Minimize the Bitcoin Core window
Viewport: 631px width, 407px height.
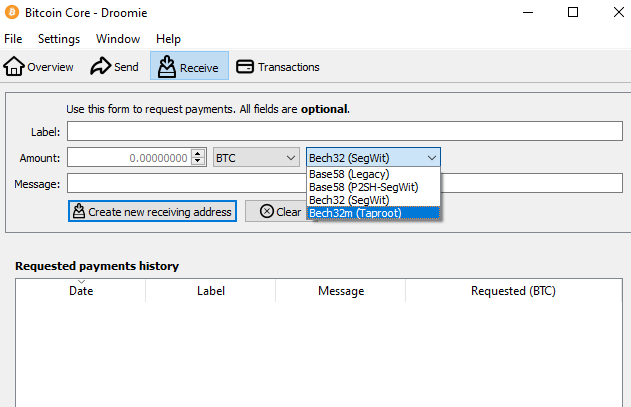[528, 12]
